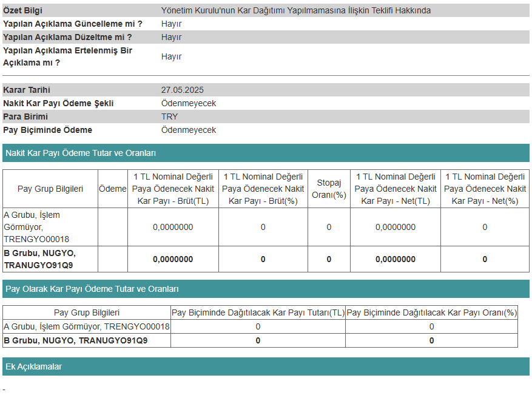Select 'A Grubu, İşlem Görmüyor, TRENGYO00018' in share table
This screenshot has height=395, width=532.
(87, 326)
